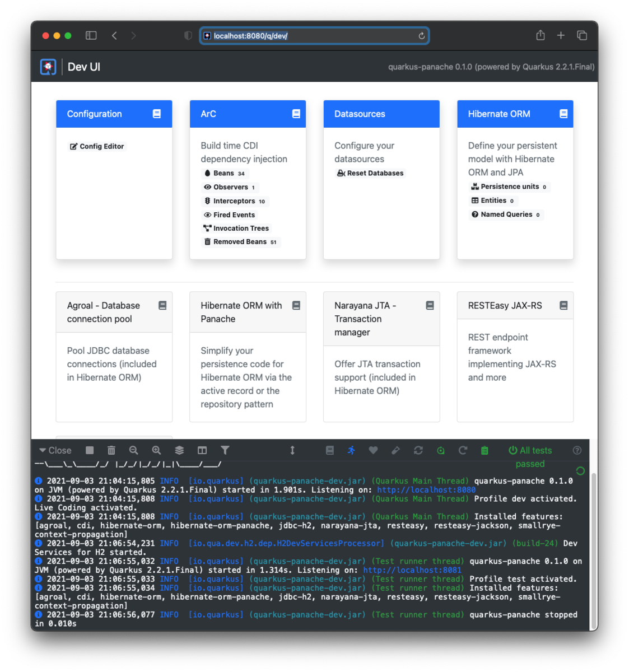Open the http://localhost:8080 log link
The image size is (629, 672).
pyautogui.click(x=426, y=490)
